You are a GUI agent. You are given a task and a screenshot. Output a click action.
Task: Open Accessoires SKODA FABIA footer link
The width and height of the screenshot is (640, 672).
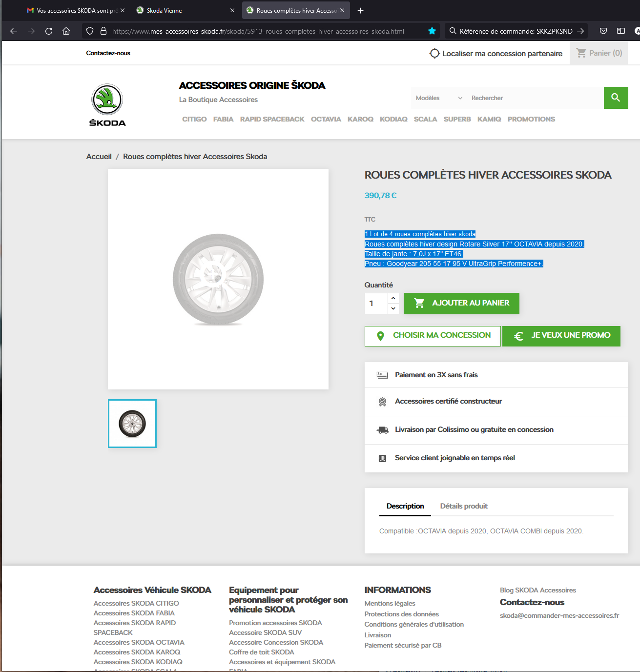(x=134, y=613)
